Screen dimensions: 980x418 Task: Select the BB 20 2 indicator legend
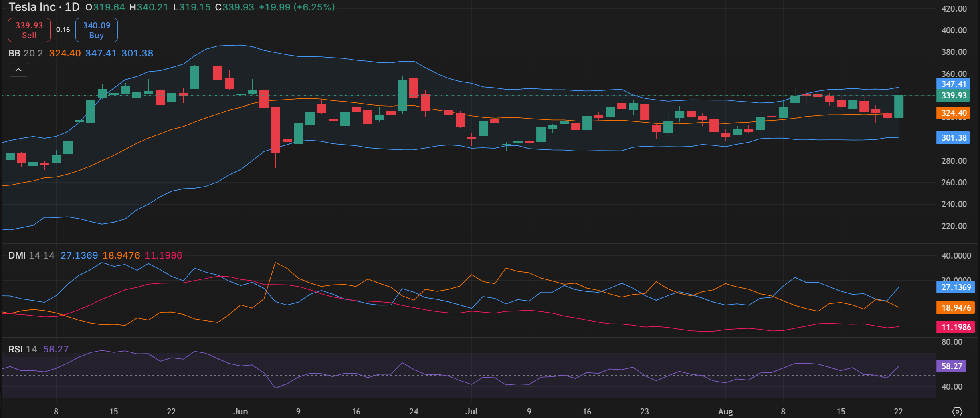[x=26, y=53]
